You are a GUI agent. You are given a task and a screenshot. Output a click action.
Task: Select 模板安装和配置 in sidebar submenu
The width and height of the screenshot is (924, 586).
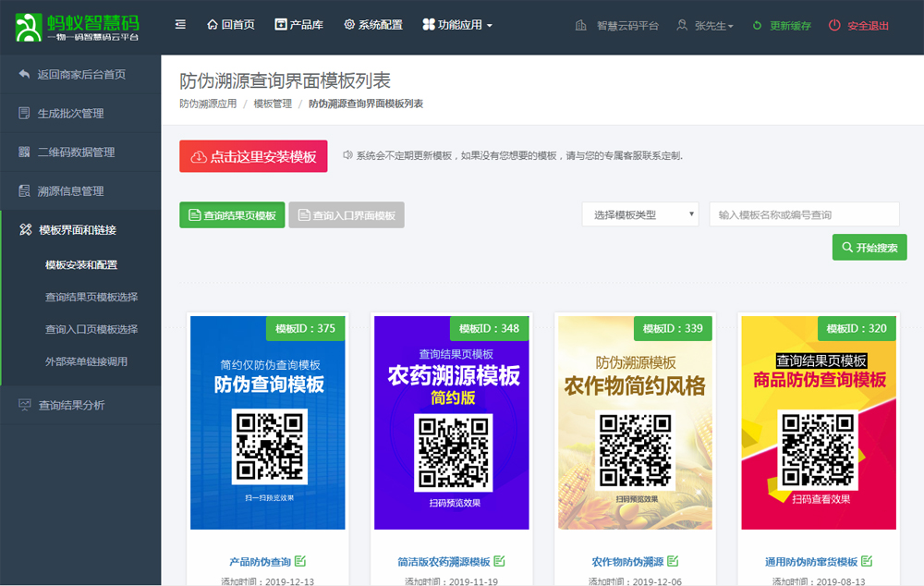pyautogui.click(x=81, y=264)
